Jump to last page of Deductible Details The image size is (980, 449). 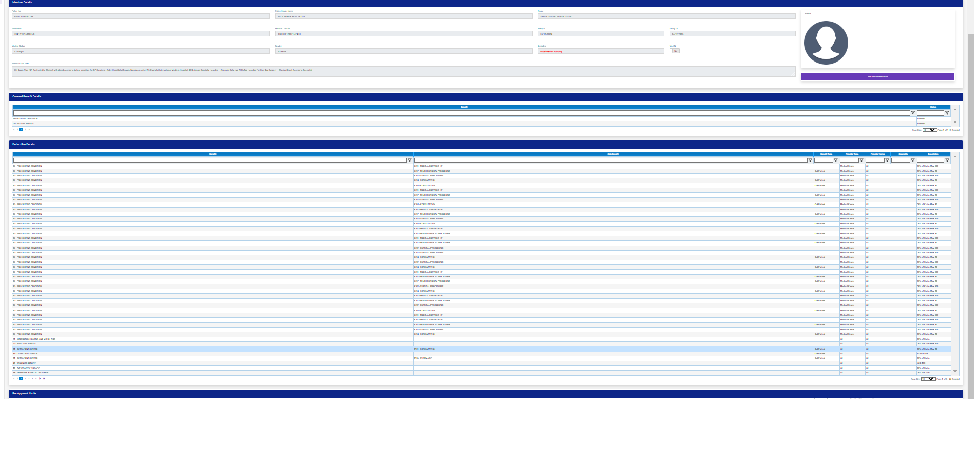(x=44, y=379)
